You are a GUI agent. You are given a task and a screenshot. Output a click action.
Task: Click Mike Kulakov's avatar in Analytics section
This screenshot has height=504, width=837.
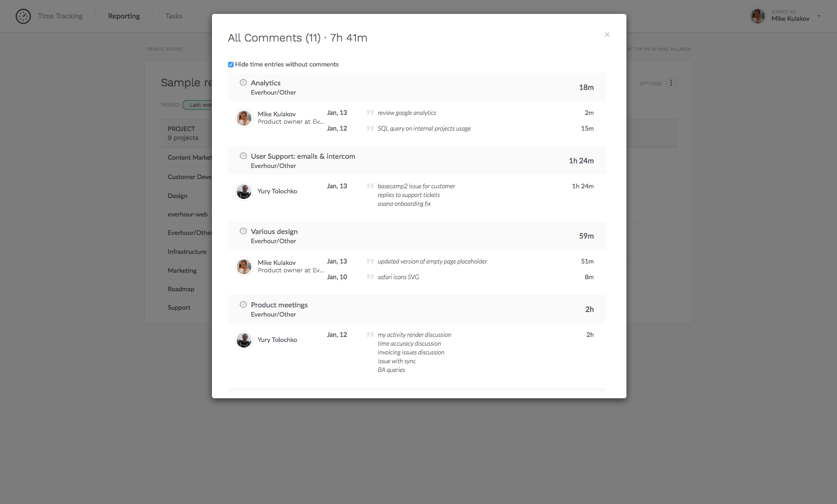tap(244, 118)
